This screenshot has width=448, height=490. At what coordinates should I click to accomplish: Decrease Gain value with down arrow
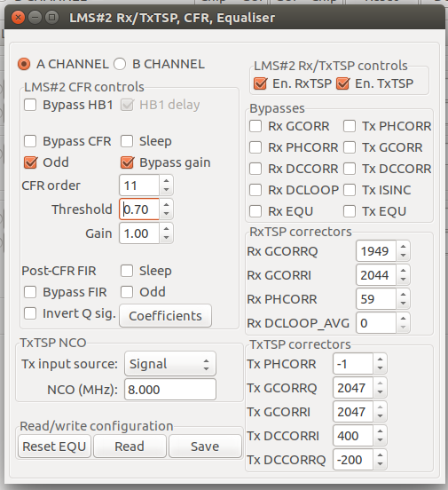166,238
